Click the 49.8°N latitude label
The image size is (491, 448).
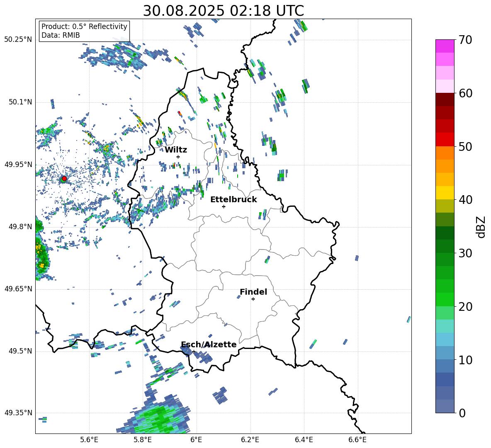[x=21, y=227]
